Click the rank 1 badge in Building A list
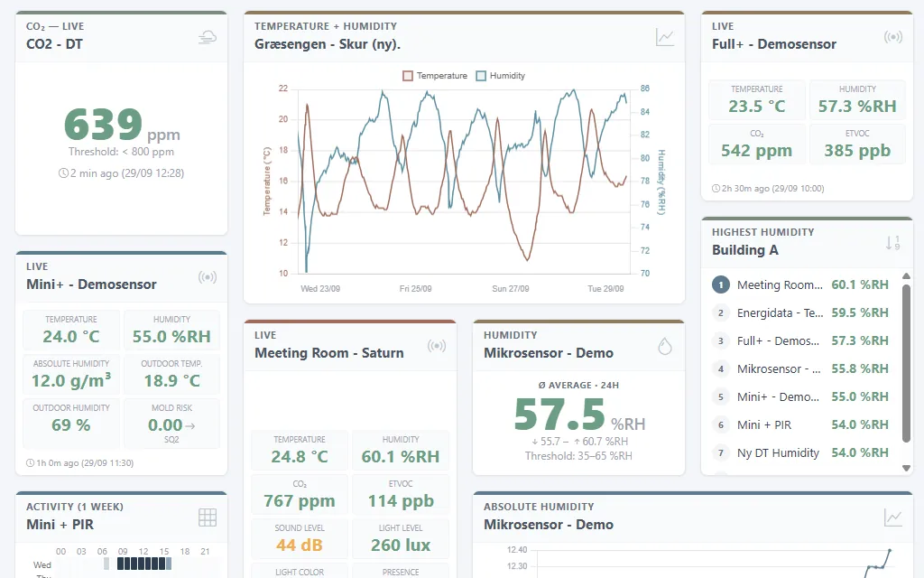Viewport: 924px width, 578px height. 721,284
